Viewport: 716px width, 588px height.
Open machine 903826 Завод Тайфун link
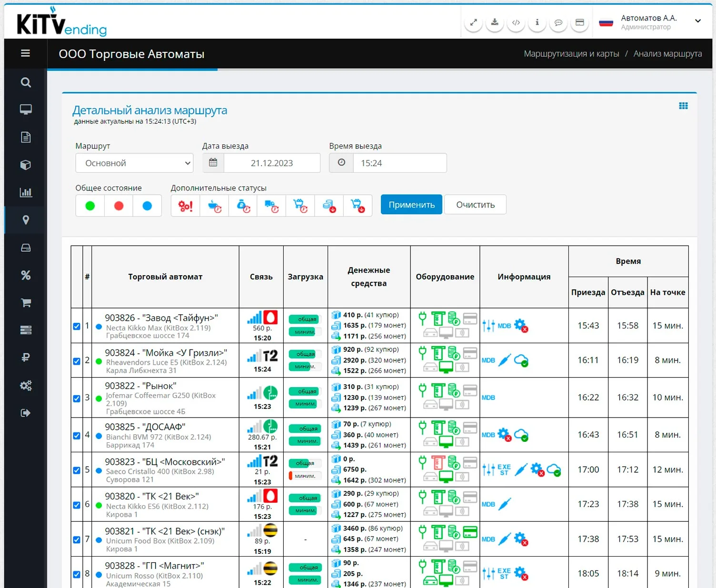pos(161,318)
